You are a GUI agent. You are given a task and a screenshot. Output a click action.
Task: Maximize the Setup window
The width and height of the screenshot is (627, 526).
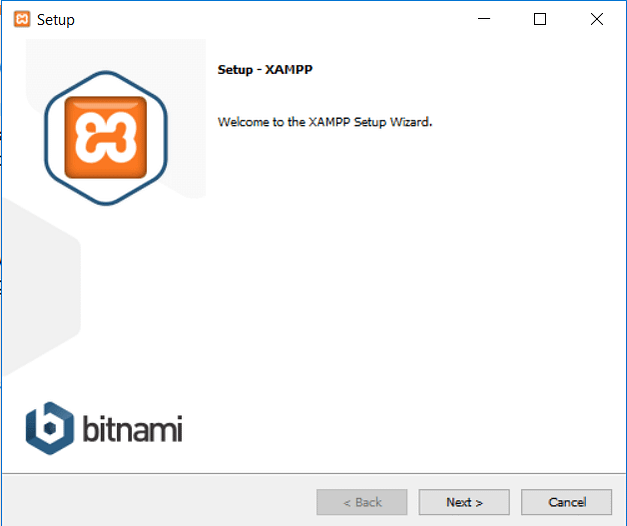pyautogui.click(x=540, y=19)
